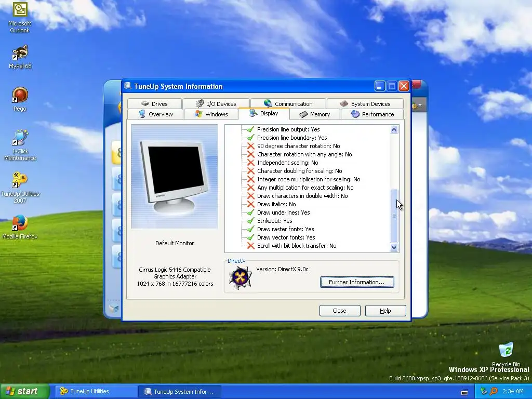Launch MyPal 68 desktop shortcut
The height and width of the screenshot is (399, 532).
click(20, 57)
